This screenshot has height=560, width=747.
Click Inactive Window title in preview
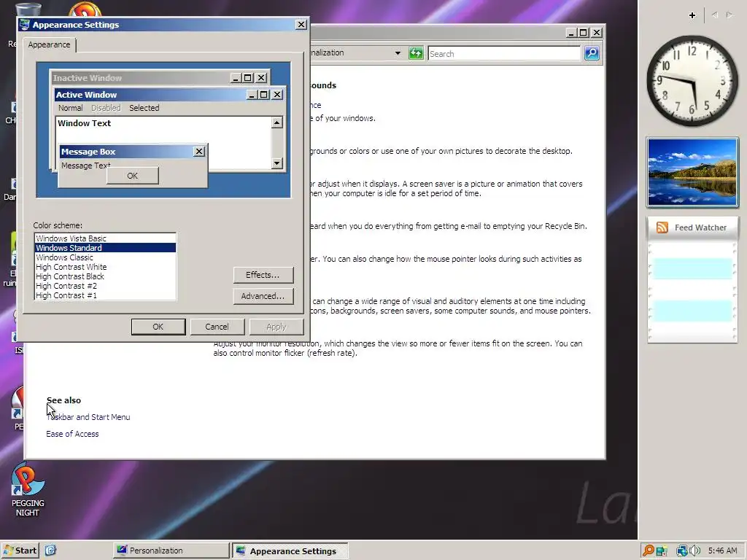click(88, 77)
